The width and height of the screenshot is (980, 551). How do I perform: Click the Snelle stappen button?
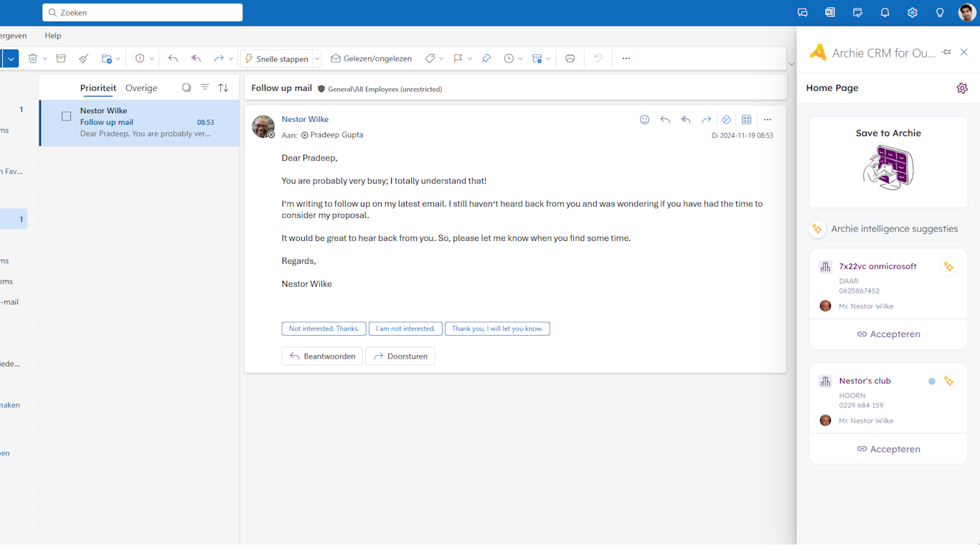click(277, 59)
